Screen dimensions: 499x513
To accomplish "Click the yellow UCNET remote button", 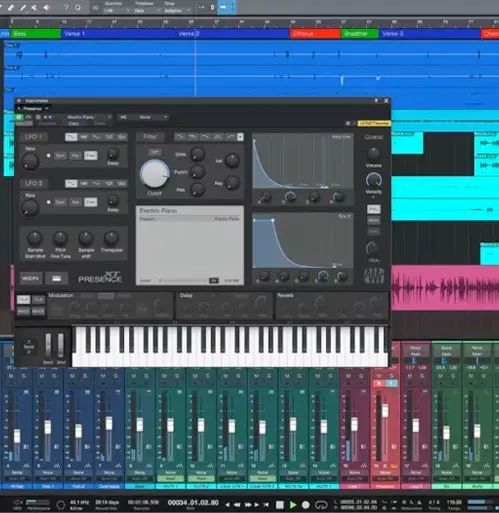I will tap(374, 123).
